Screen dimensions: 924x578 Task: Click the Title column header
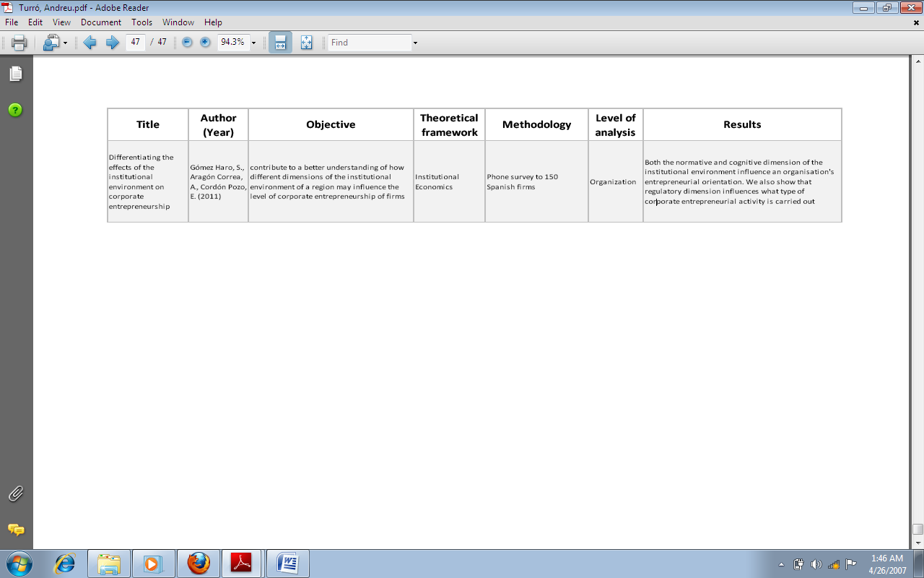click(148, 124)
